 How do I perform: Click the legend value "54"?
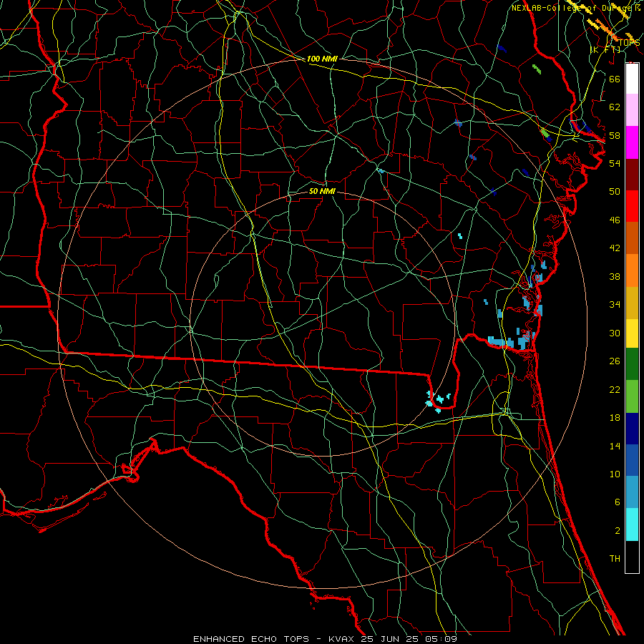615,163
